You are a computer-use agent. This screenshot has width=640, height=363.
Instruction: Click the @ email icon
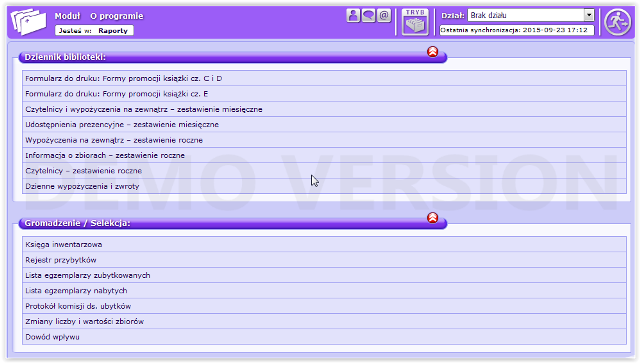(384, 16)
